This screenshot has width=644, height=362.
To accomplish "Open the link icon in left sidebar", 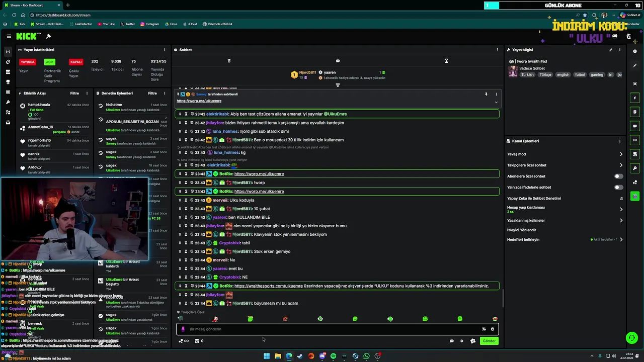I will coord(8,62).
